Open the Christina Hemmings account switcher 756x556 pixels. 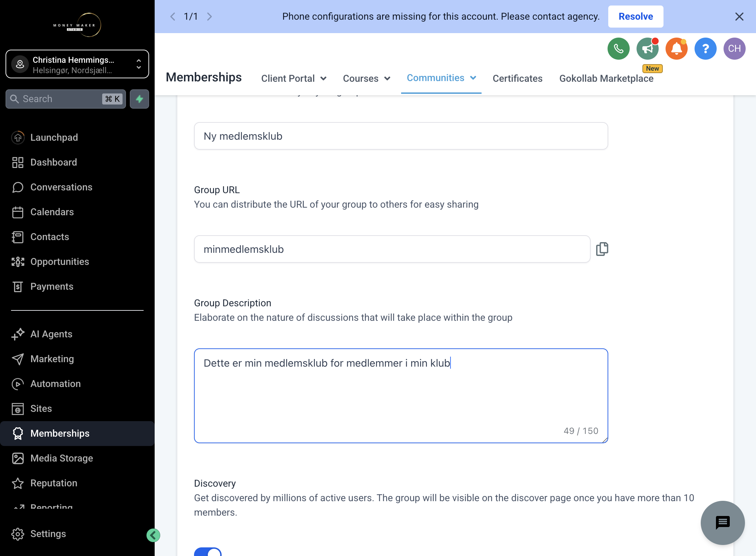pyautogui.click(x=77, y=64)
